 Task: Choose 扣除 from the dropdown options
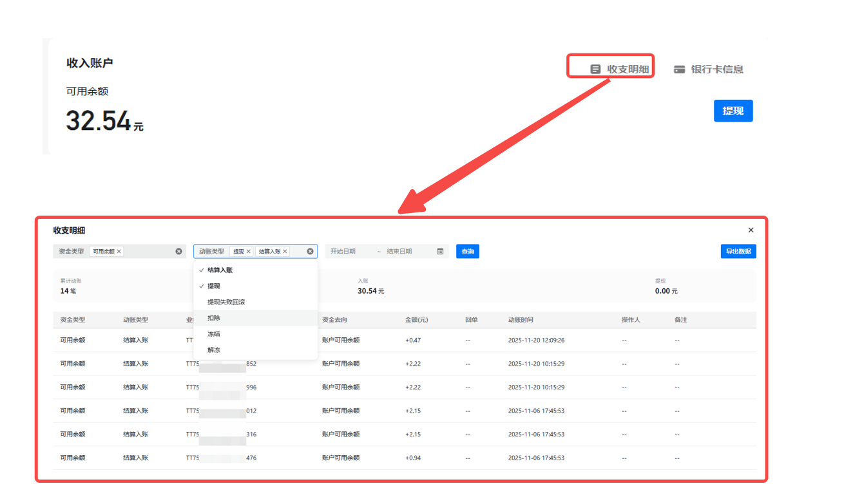tap(213, 318)
